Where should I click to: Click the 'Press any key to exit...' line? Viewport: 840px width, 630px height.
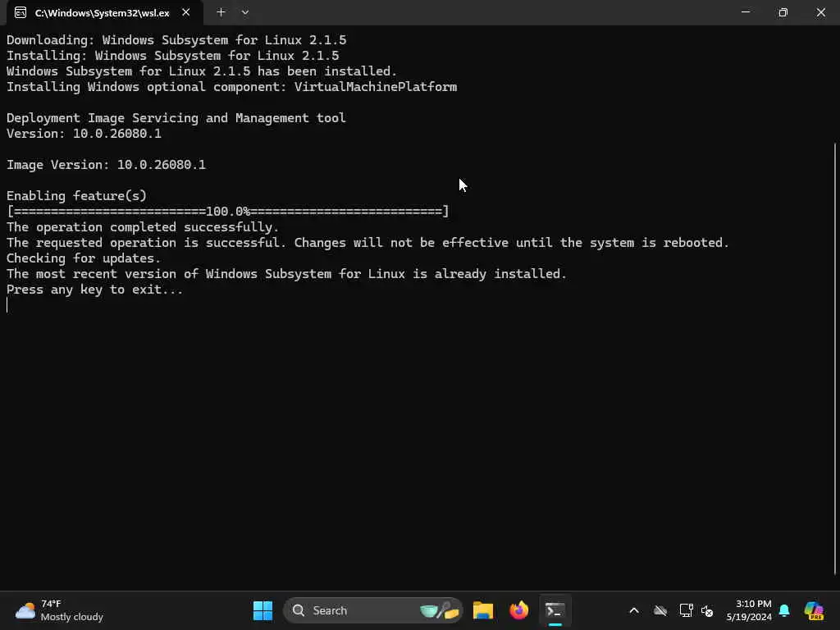click(95, 290)
